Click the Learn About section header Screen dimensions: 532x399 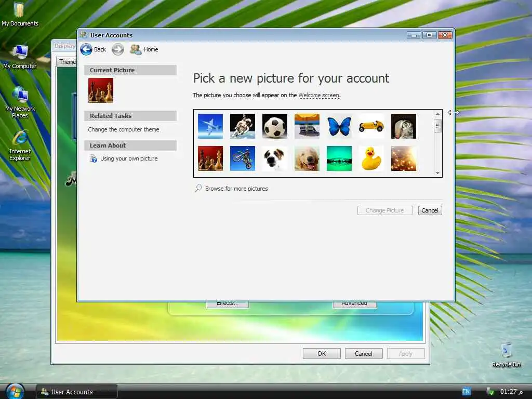pyautogui.click(x=130, y=145)
